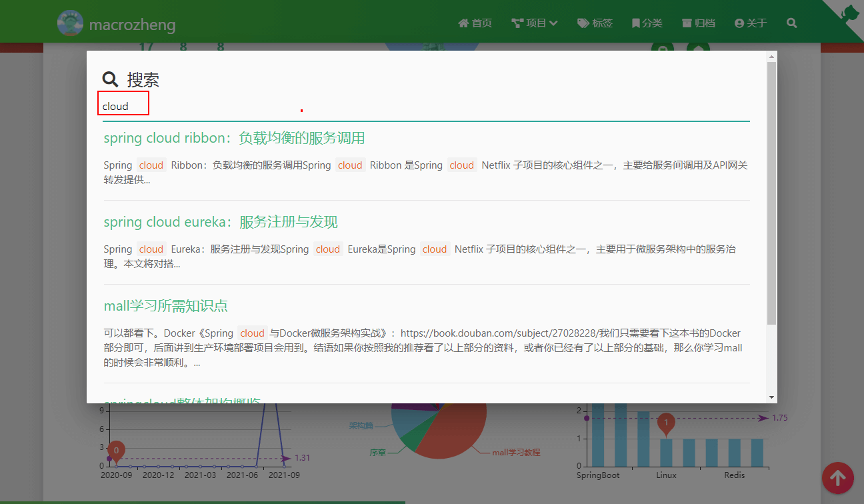
Task: Open the 归档 archive page
Action: coord(698,23)
